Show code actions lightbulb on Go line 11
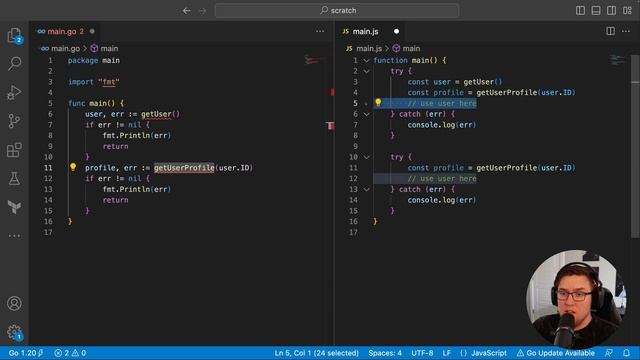This screenshot has width=640, height=360. coord(73,167)
